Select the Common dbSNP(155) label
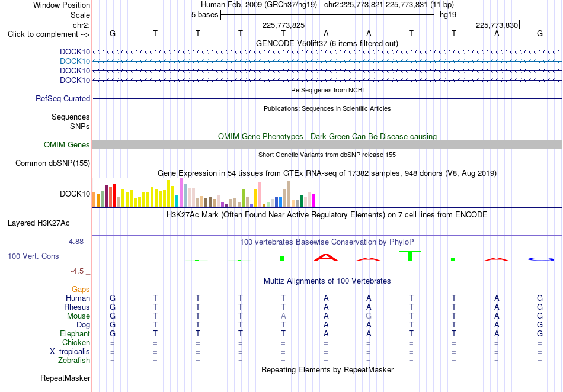 coord(52,163)
